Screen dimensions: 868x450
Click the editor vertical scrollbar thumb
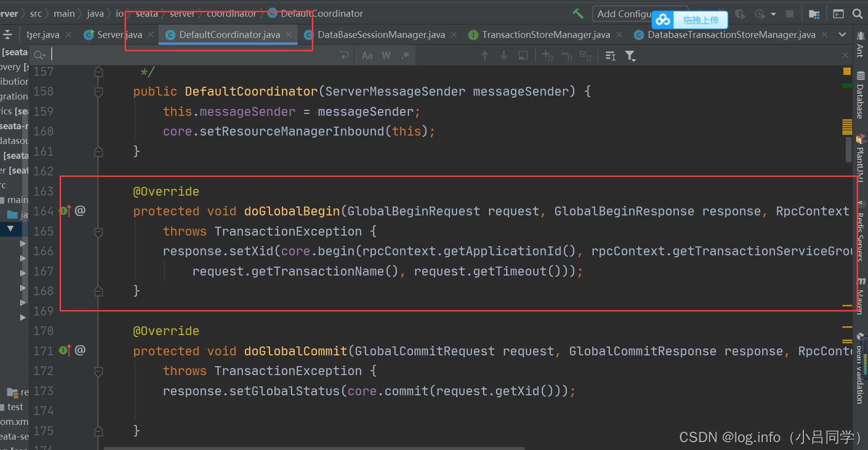849,149
